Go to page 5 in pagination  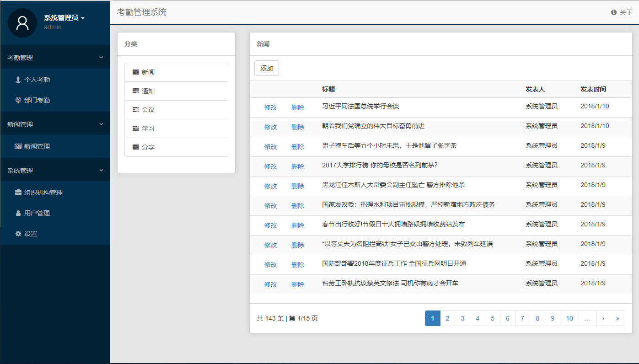[x=492, y=318]
